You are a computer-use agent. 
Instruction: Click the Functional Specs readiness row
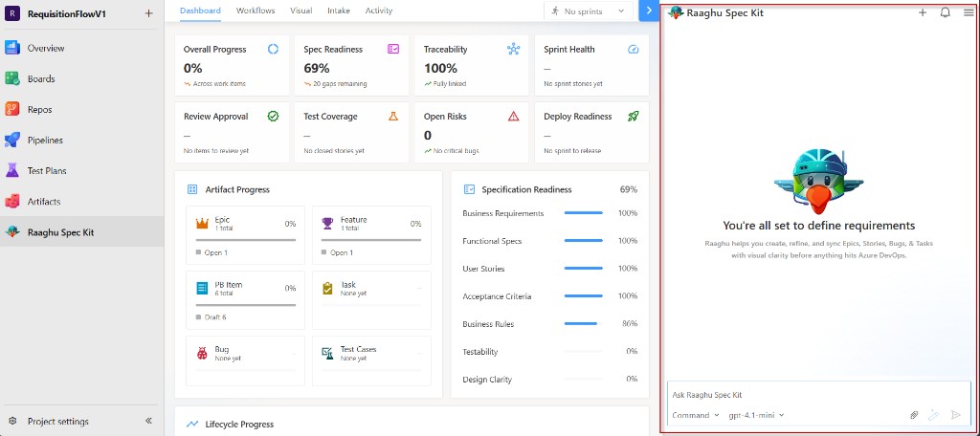pyautogui.click(x=550, y=241)
